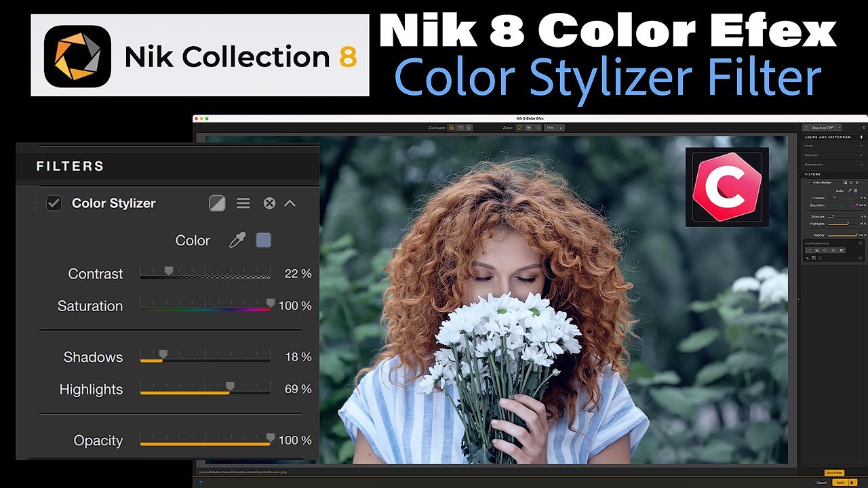Select the first circle tool under Local Adjustments

[x=809, y=250]
